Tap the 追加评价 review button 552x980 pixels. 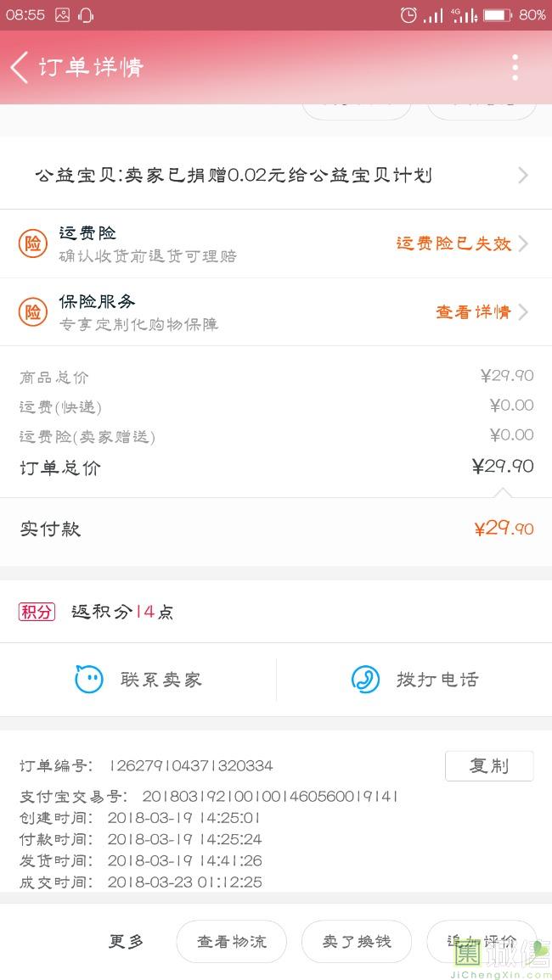(482, 942)
